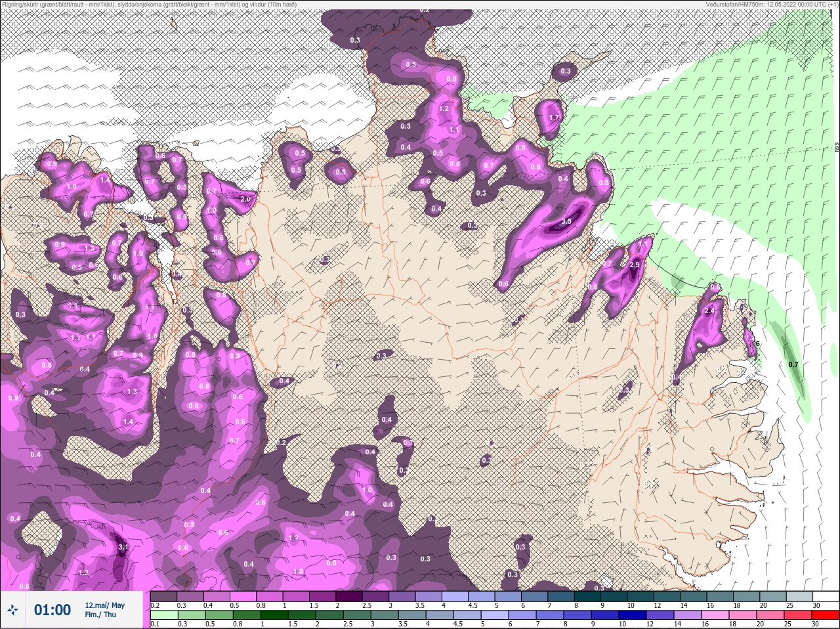Click the map title text starting 'Rigning/skúrir'
Image resolution: width=840 pixels, height=629 pixels.
coord(149,4)
